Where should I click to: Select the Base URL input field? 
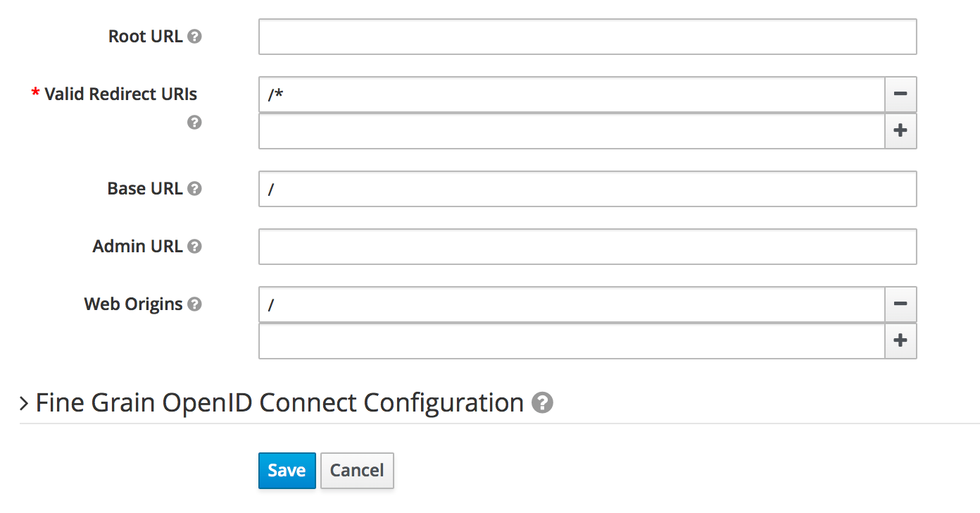pyautogui.click(x=588, y=189)
